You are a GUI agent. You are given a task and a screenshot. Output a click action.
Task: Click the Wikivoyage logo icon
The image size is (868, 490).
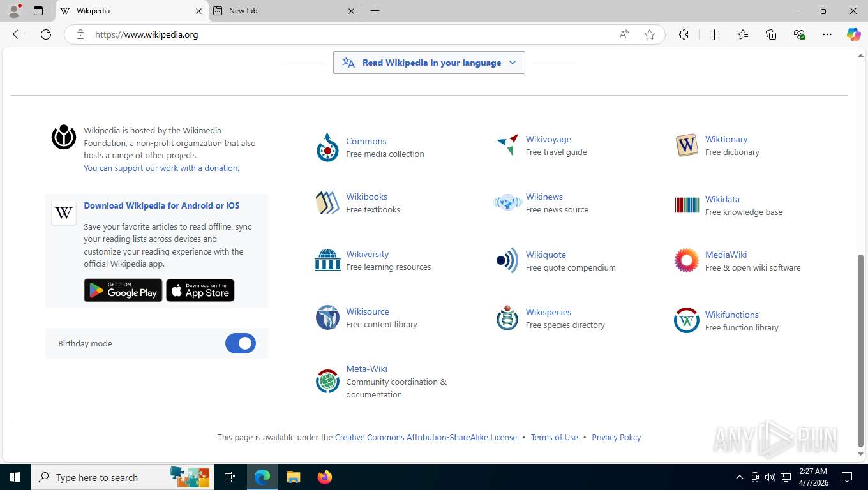(507, 145)
